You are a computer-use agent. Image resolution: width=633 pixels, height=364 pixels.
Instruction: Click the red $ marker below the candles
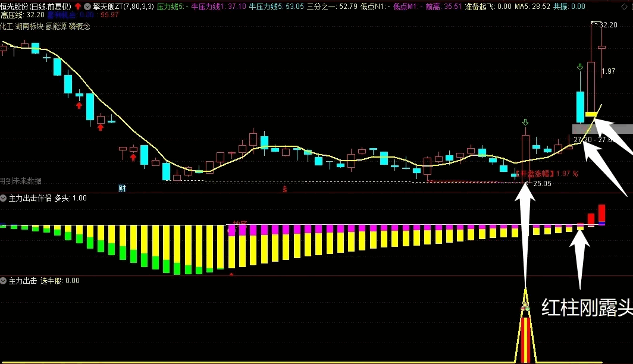tap(284, 189)
